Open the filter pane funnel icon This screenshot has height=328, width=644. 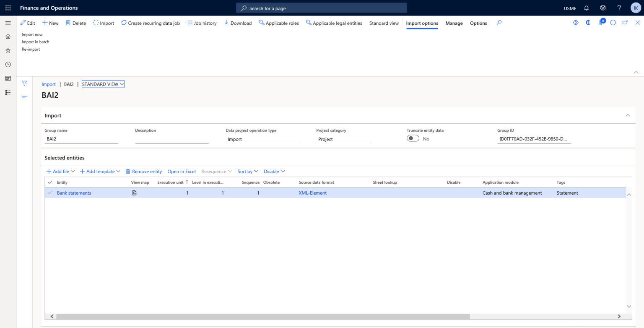click(x=24, y=83)
